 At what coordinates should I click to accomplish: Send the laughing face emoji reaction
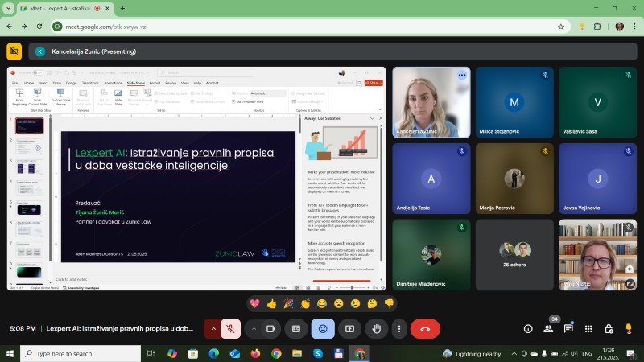click(x=322, y=304)
